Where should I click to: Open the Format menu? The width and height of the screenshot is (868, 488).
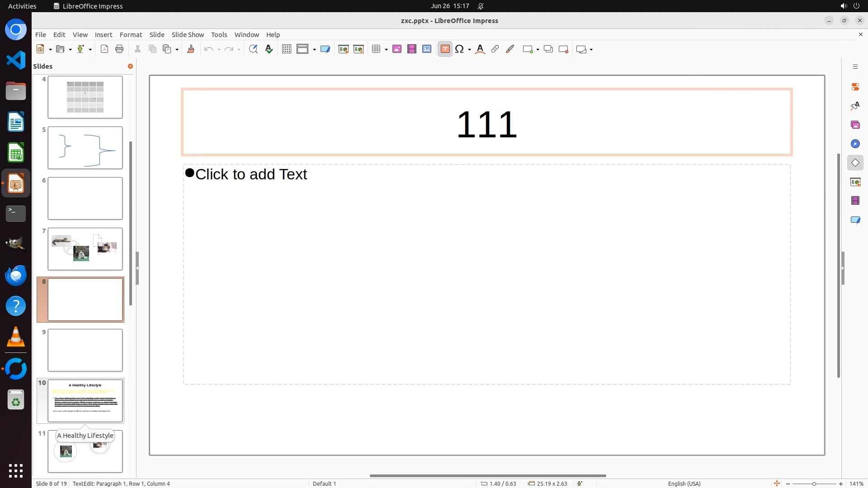(131, 34)
